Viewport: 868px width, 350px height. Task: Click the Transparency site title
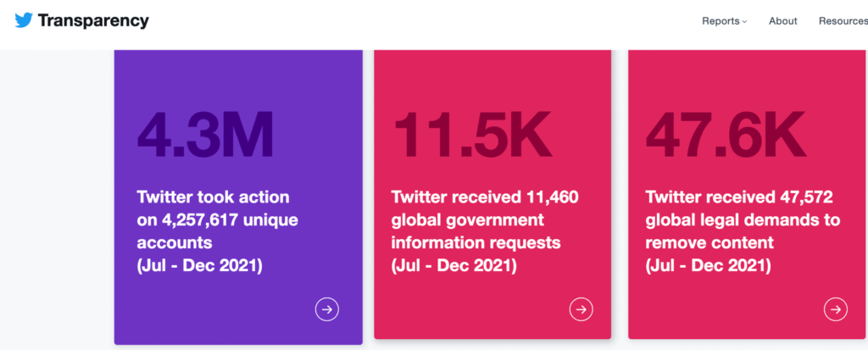pyautogui.click(x=93, y=21)
